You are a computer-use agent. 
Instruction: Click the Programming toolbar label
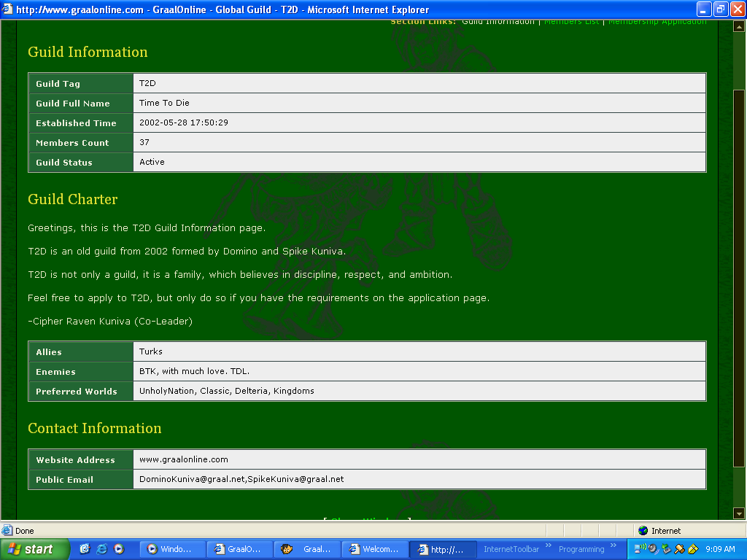(x=581, y=549)
